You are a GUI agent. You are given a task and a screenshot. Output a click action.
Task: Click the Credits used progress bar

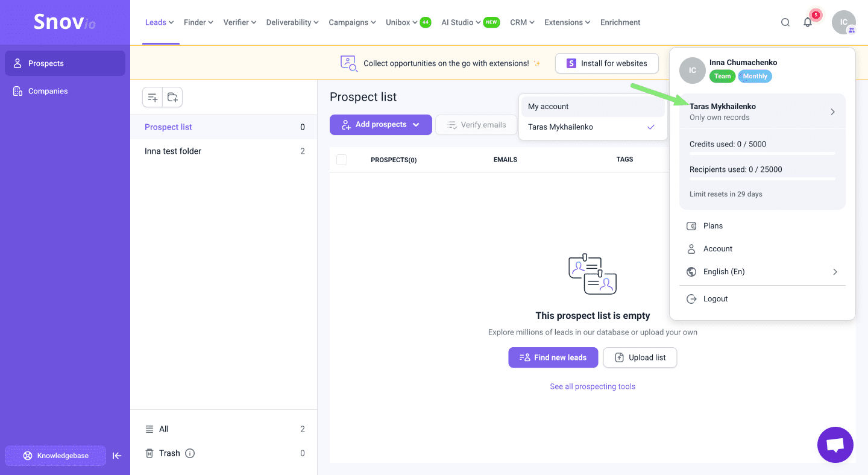coord(762,154)
